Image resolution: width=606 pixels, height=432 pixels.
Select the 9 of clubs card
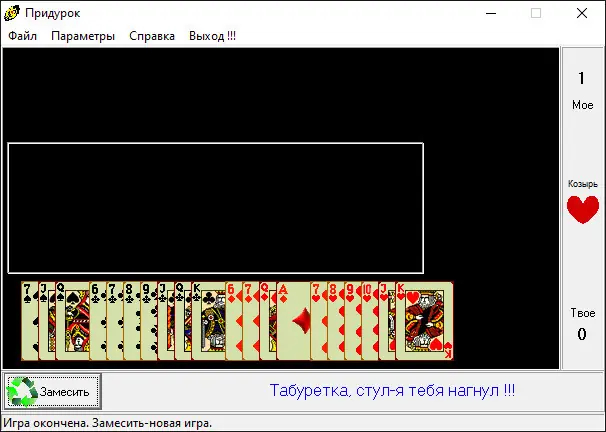(149, 321)
